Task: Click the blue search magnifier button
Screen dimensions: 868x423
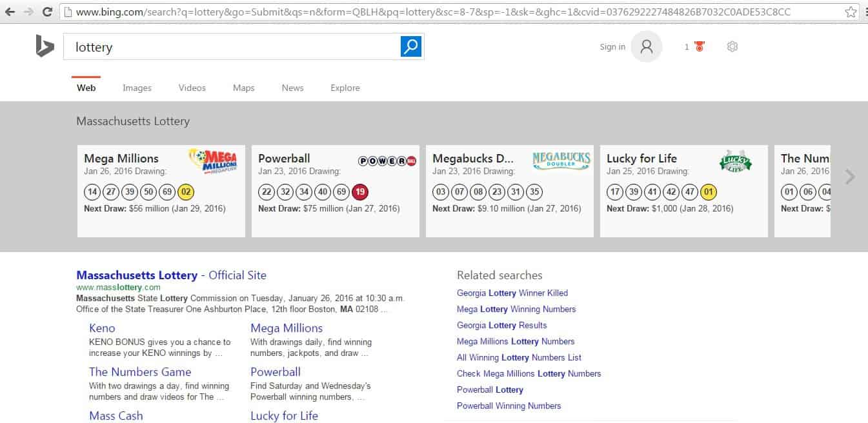Action: [411, 46]
